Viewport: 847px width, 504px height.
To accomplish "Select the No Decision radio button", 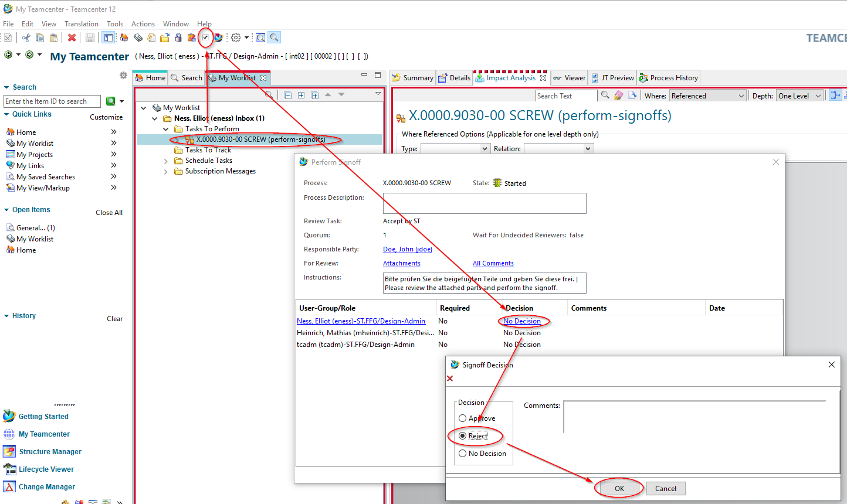I will pos(463,454).
